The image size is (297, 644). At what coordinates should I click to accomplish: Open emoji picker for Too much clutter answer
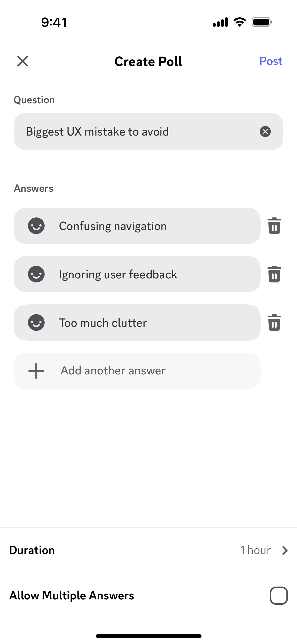[x=36, y=323]
